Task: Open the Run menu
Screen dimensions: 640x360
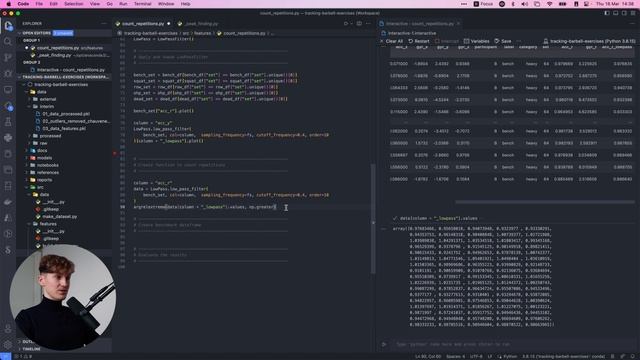Action: click(123, 4)
